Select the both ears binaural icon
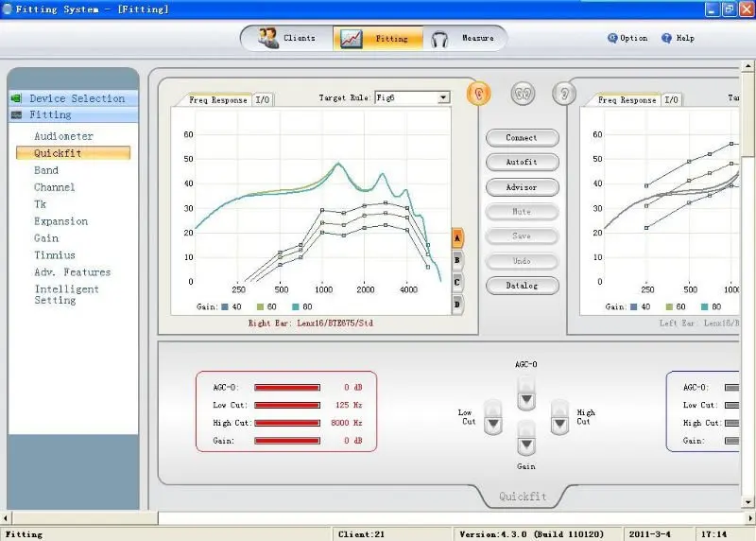756x541 pixels. pyautogui.click(x=523, y=93)
